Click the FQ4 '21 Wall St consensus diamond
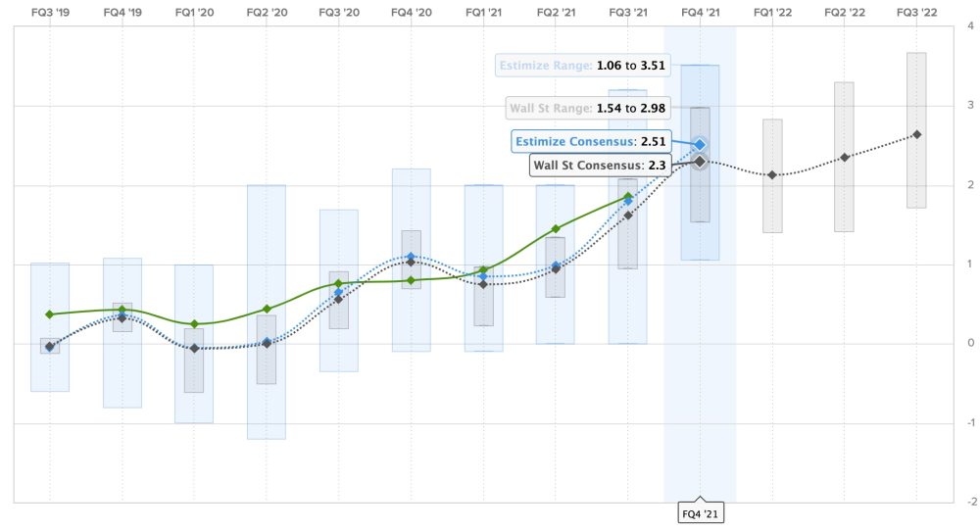Image resolution: width=980 pixels, height=530 pixels. (x=700, y=161)
